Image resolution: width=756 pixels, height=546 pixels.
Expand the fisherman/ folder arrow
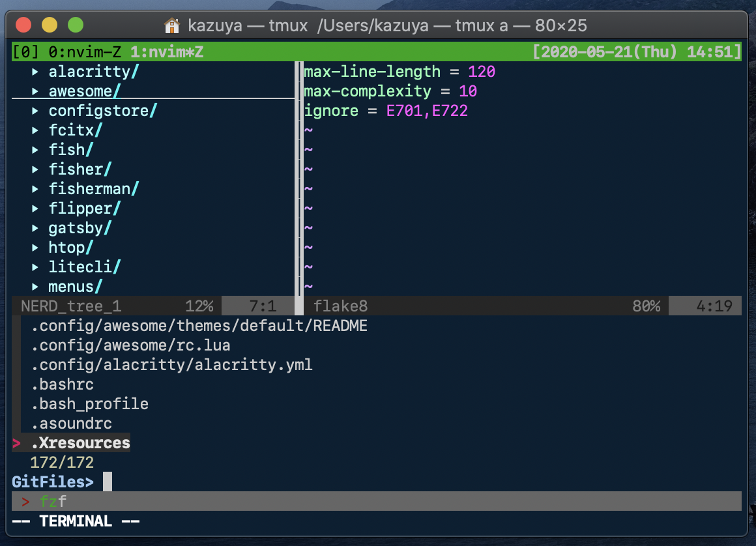(35, 189)
